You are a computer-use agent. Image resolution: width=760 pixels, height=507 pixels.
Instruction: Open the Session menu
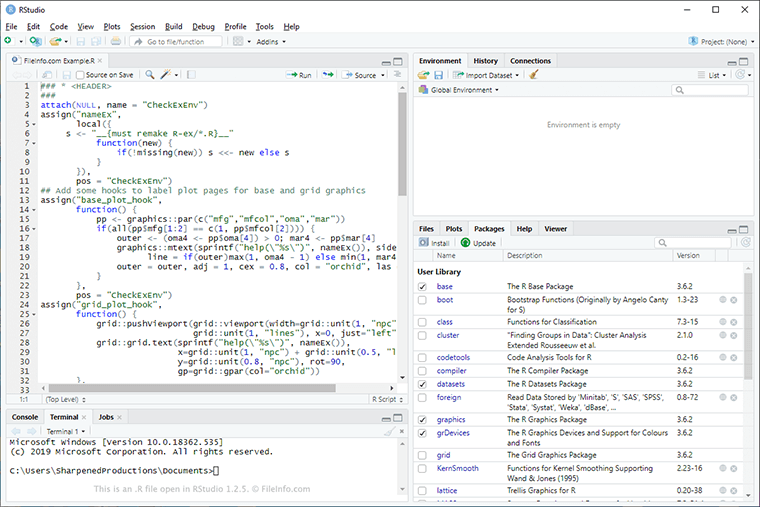click(142, 26)
